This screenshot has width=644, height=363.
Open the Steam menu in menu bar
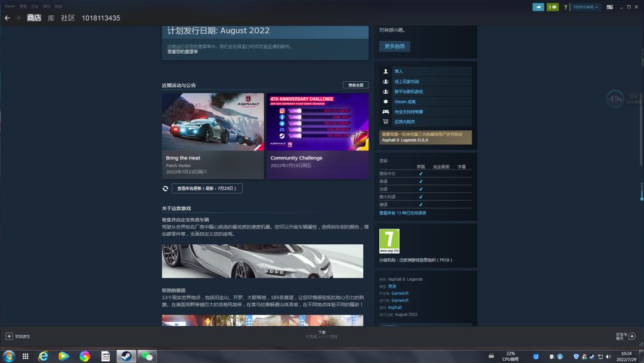(x=10, y=7)
